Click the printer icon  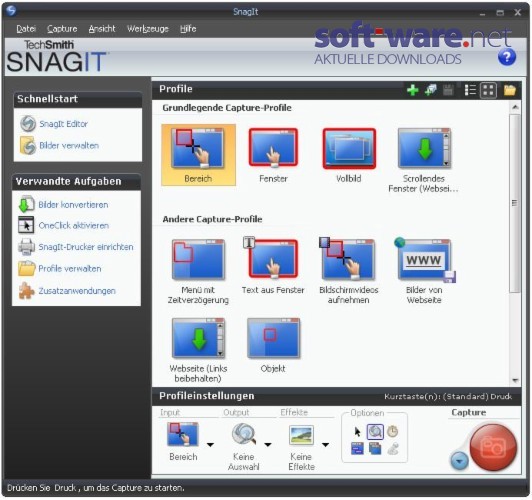point(26,247)
